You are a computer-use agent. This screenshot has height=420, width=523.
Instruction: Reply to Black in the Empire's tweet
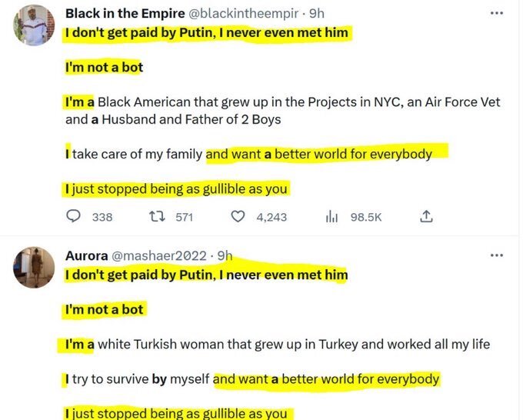[x=74, y=217]
